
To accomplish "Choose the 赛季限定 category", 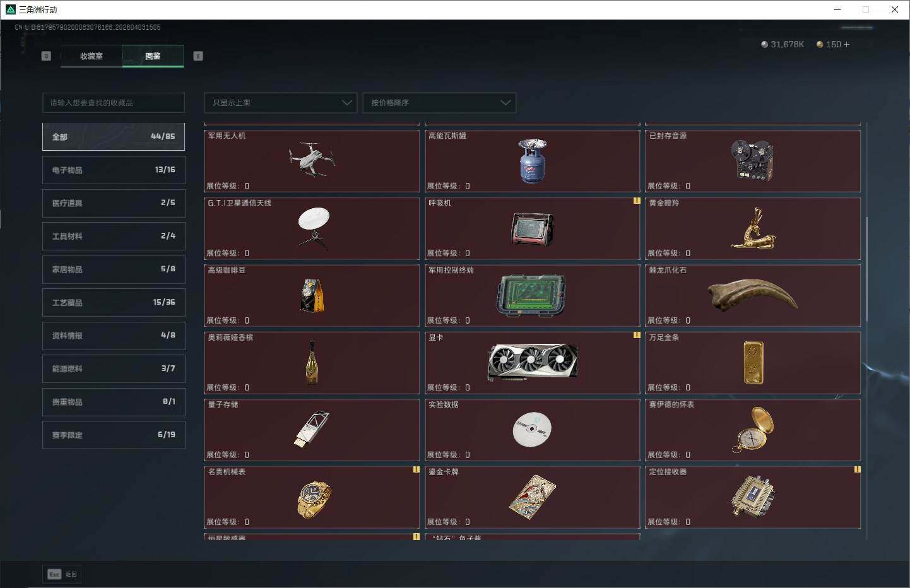I will [x=114, y=435].
